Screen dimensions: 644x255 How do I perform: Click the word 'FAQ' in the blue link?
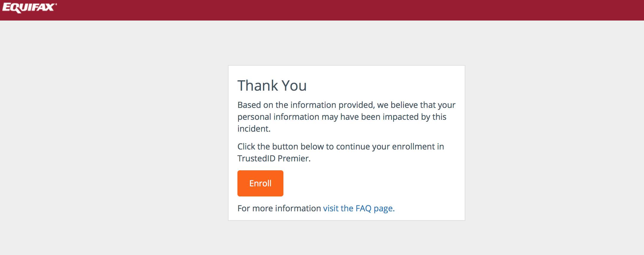click(363, 208)
